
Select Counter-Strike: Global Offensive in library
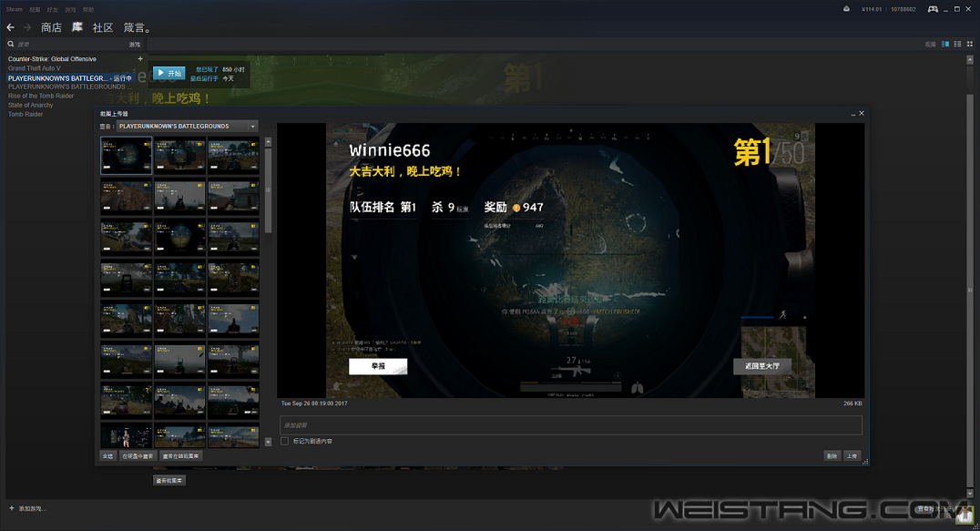(52, 58)
